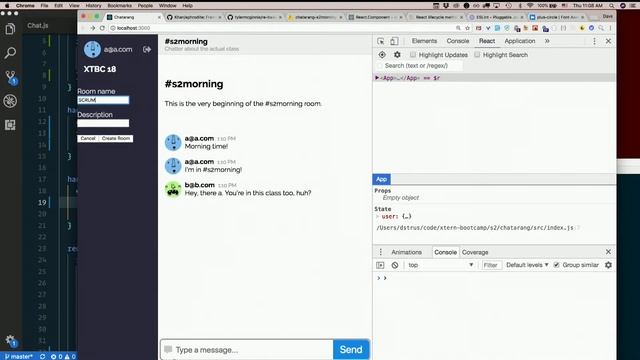Click the Description input field
The height and width of the screenshot is (360, 640).
(x=103, y=123)
